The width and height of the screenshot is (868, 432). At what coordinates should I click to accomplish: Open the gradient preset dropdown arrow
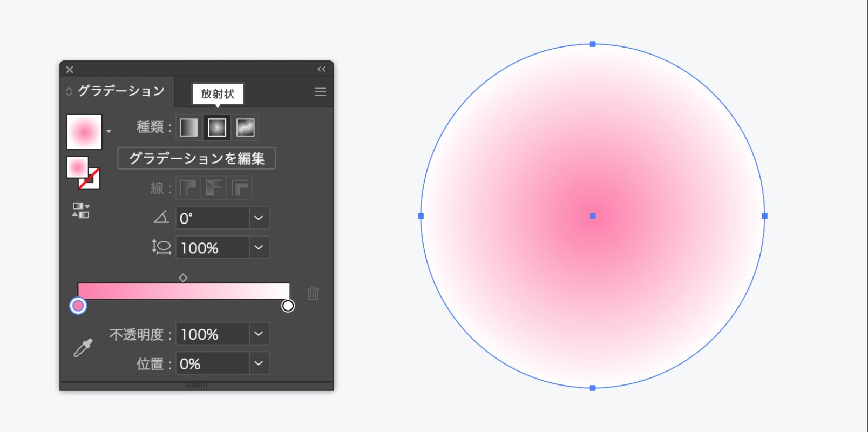109,131
